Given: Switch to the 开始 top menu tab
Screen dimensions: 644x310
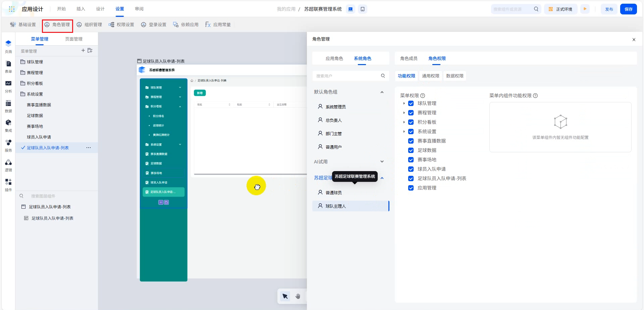Looking at the screenshot, I should click(x=61, y=9).
